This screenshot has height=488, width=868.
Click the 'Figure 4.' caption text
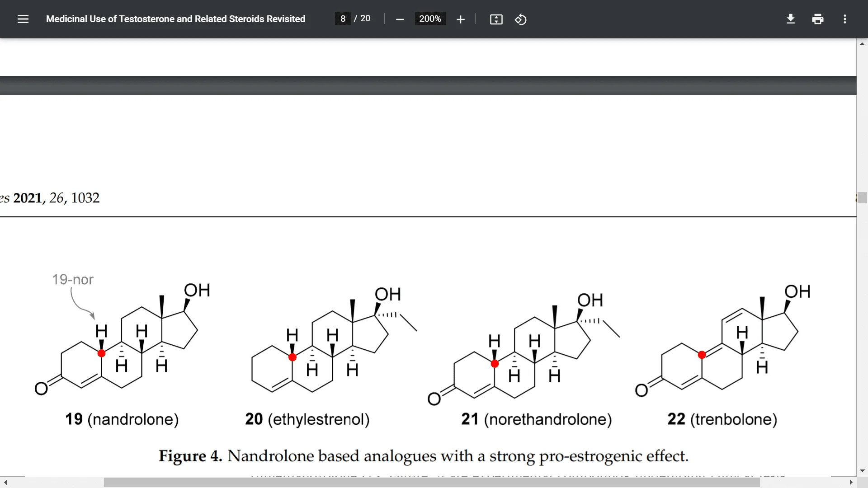(190, 456)
